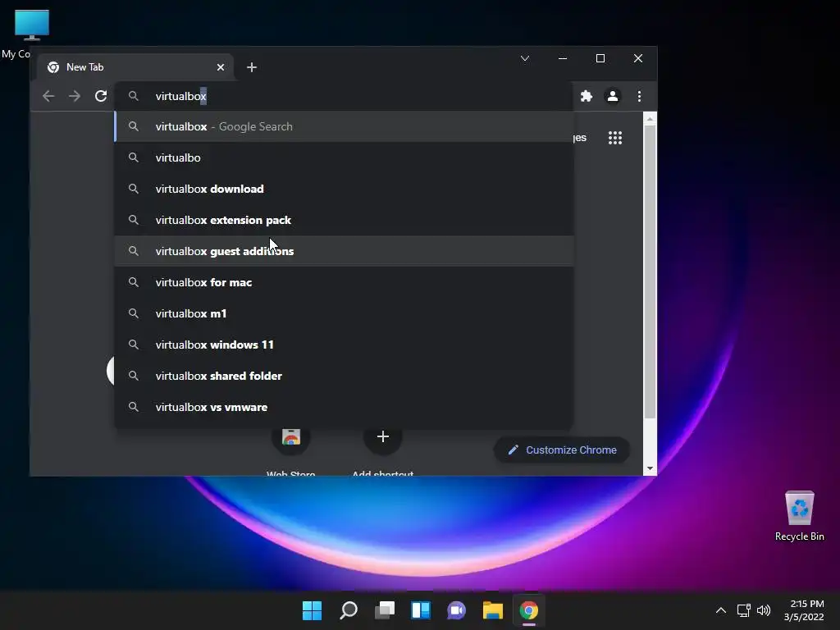Open the Windows Start button
840x630 pixels.
pos(312,610)
